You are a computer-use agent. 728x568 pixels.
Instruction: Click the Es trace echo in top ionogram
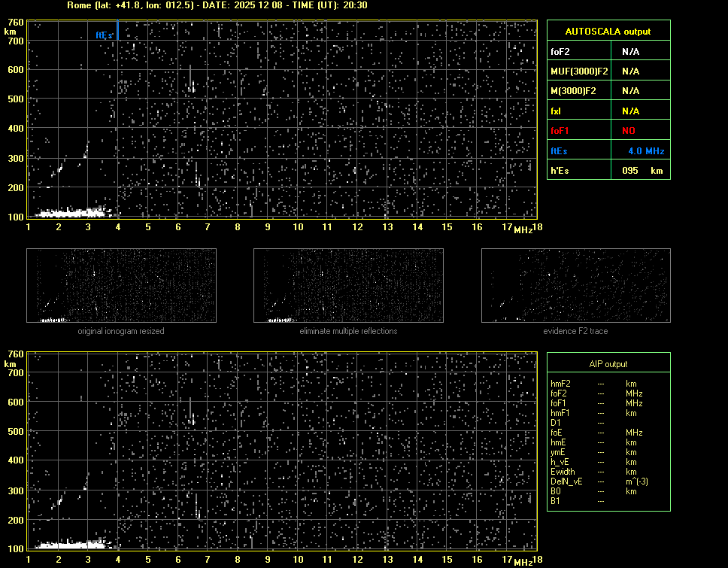68,213
